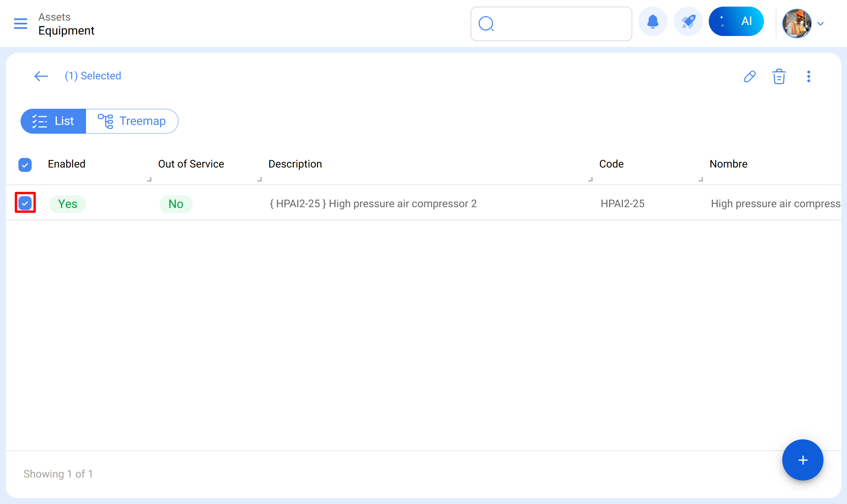Viewport: 847px width, 504px height.
Task: Click the Code column header
Action: (x=611, y=164)
